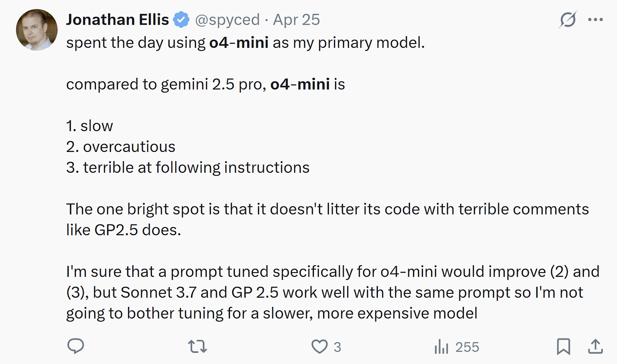Click the Apr 25 timestamp
This screenshot has width=617, height=364.
296,20
